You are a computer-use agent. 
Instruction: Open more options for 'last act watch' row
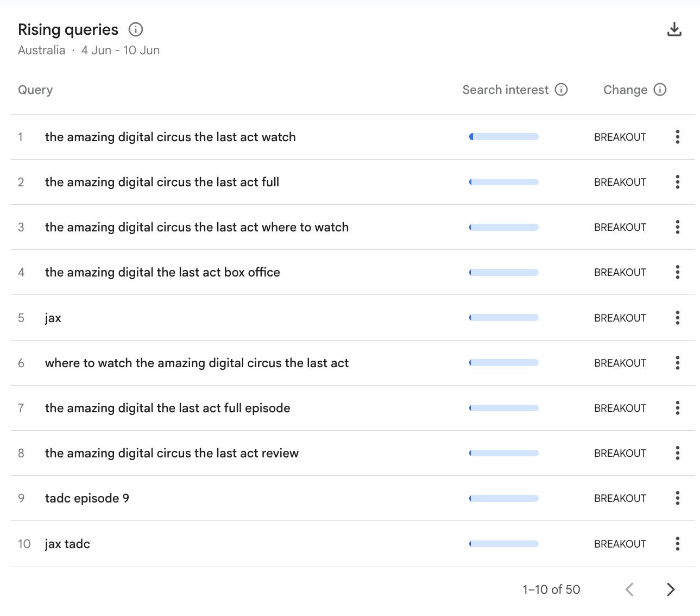(x=677, y=137)
